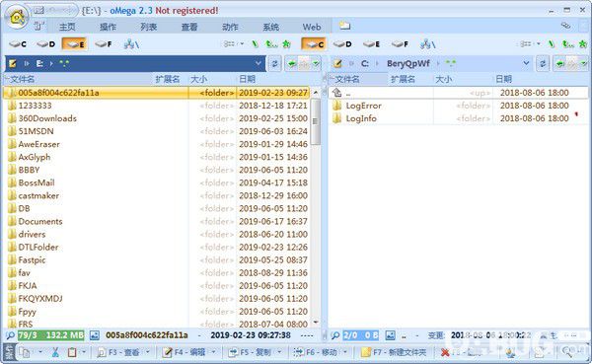Open the 系统 menu tab
Viewport: 592px width, 364px height.
click(x=271, y=27)
